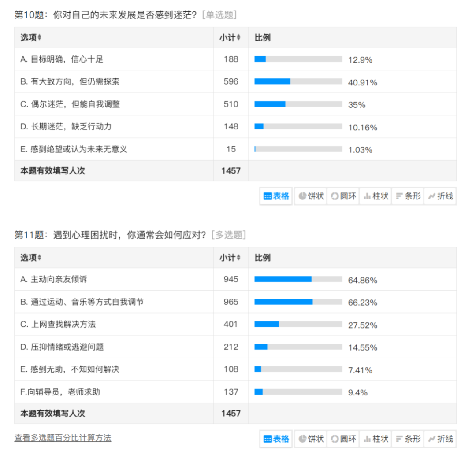Click the 66.23% bar for 通过运动、音乐 option
Viewport: 476px width, 458px height.
click(x=298, y=302)
